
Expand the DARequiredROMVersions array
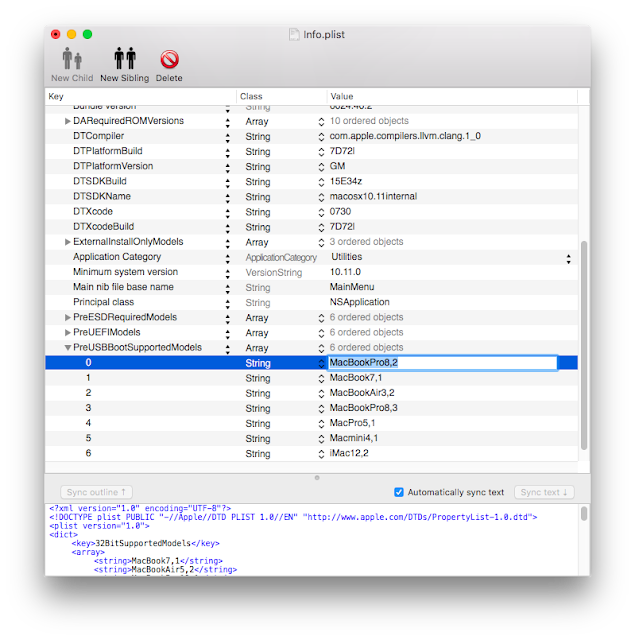click(x=67, y=121)
